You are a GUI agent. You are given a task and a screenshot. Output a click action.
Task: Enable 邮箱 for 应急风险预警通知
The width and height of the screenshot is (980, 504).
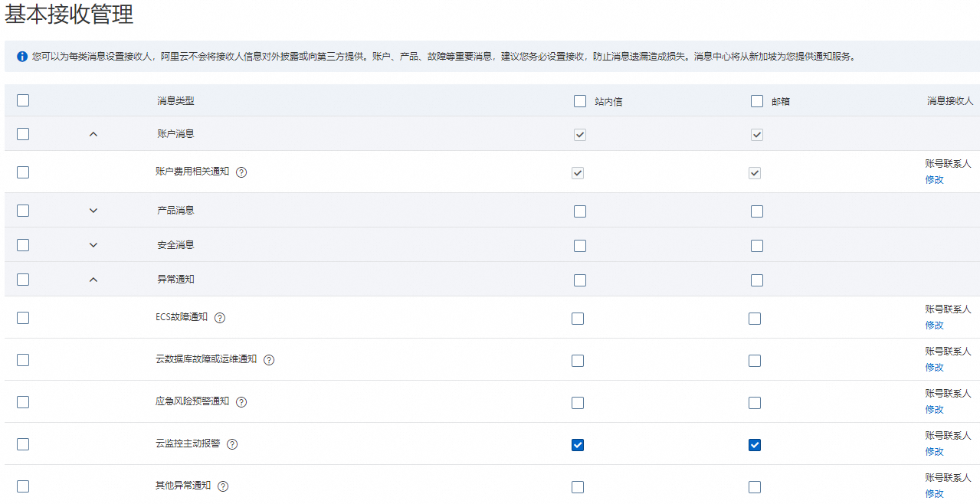pyautogui.click(x=755, y=403)
